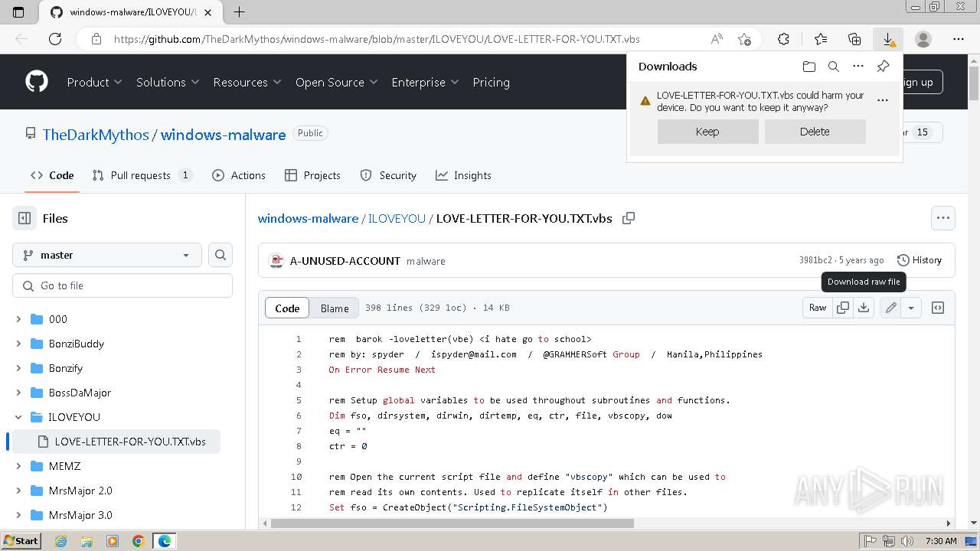Open Edge settings and more menu
This screenshot has width=980, height=551.
pyautogui.click(x=959, y=39)
